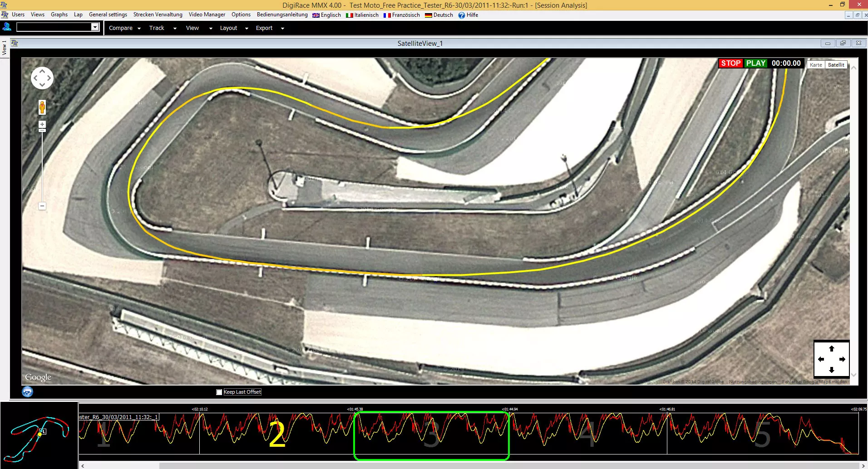Viewport: 868px width, 469px height.
Task: Zoom in with the map plus button
Action: coord(42,124)
